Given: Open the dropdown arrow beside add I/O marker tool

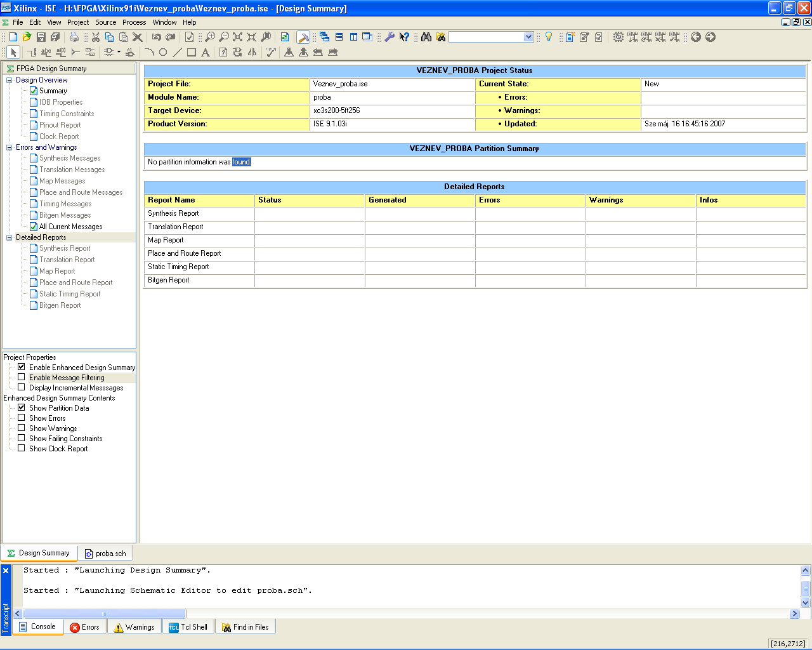Looking at the screenshot, I should click(x=119, y=52).
